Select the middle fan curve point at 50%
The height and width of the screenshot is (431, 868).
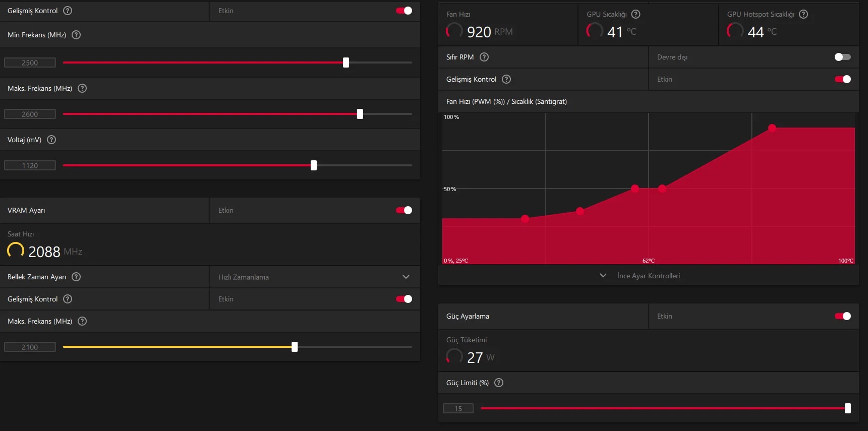tap(635, 189)
